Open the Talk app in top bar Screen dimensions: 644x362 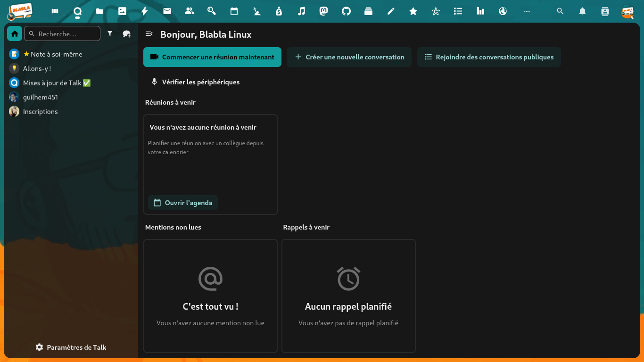(x=78, y=11)
